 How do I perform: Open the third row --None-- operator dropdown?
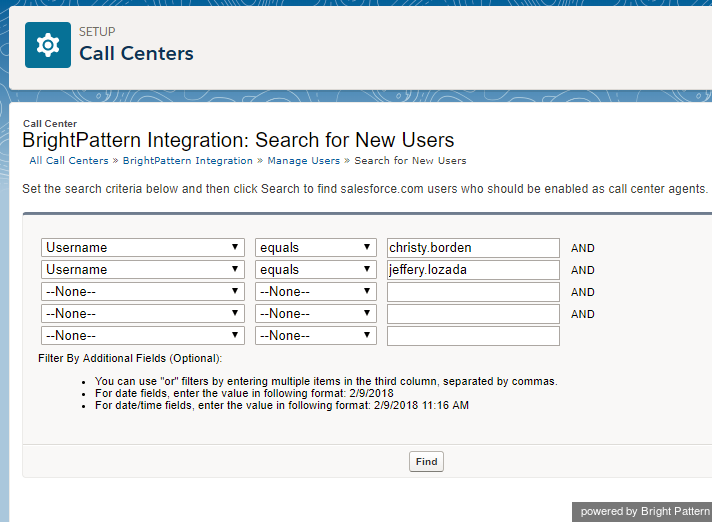click(316, 291)
